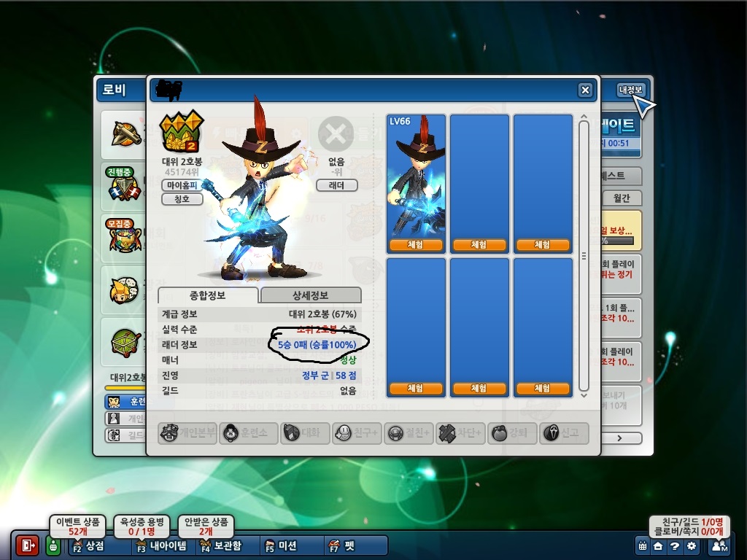This screenshot has height=560, width=747.
Task: Click the hero list scrollbar down arrow
Action: coord(584,394)
